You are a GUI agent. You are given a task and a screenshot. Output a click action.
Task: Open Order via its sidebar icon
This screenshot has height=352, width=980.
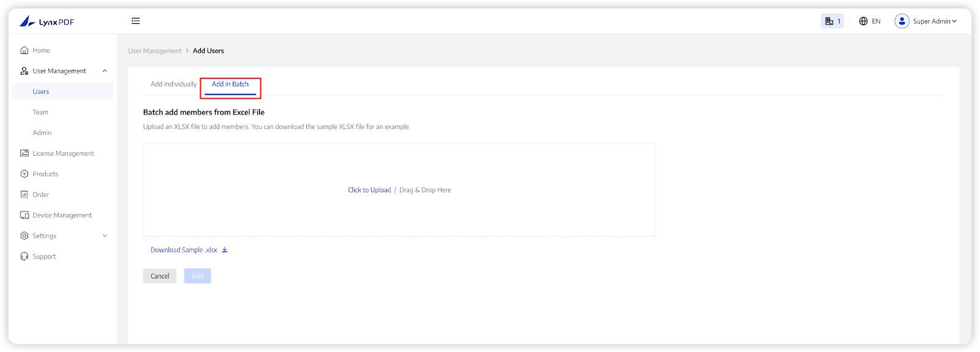(x=24, y=194)
